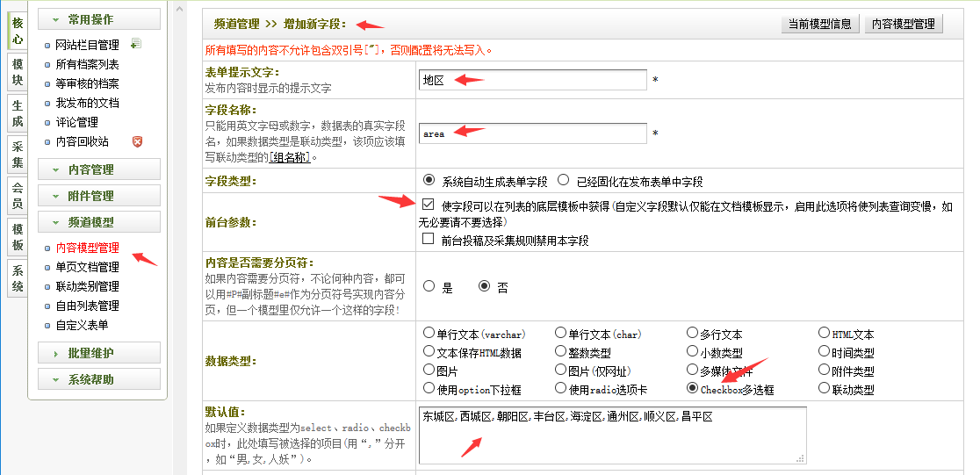980x475 pixels.
Task: Click the resize handle of the 默认值 textarea
Action: pos(800,458)
